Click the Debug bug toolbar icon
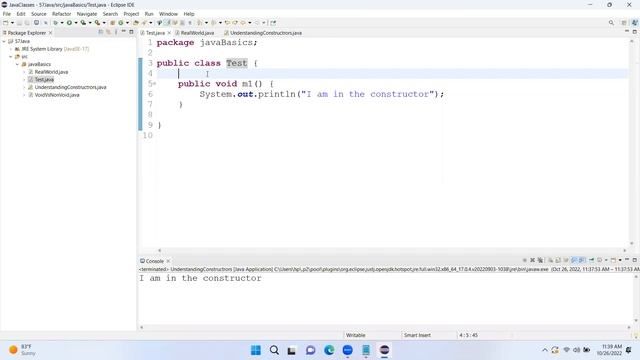640x360 pixels. click(x=56, y=23)
